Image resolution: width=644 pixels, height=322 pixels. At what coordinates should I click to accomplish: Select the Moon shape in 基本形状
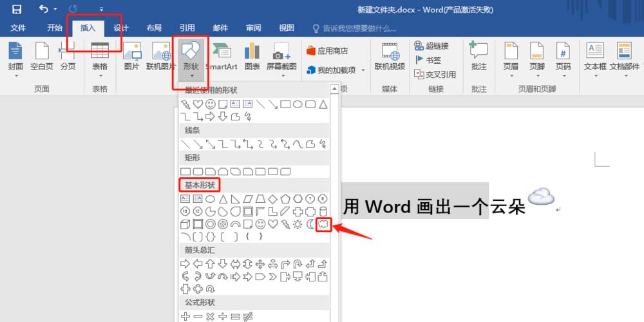click(x=310, y=224)
